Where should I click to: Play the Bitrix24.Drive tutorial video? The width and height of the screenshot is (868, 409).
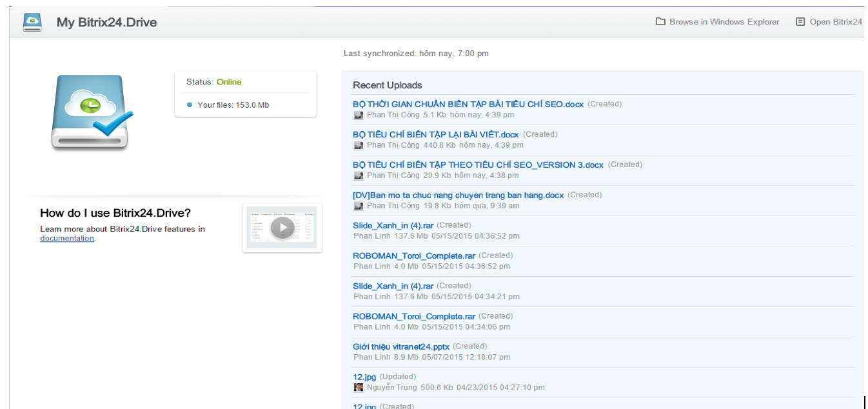[x=282, y=228]
